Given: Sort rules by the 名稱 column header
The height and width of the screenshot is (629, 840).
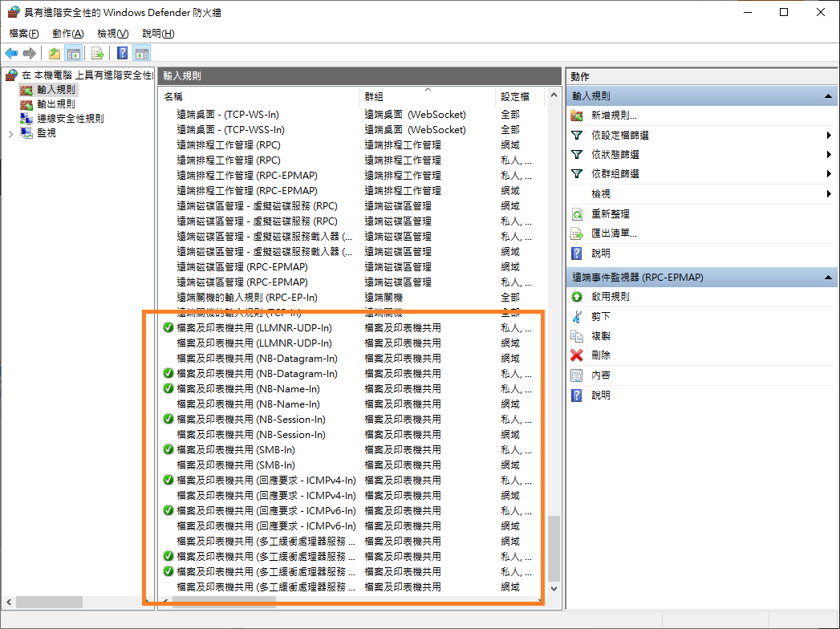Looking at the screenshot, I should [259, 97].
